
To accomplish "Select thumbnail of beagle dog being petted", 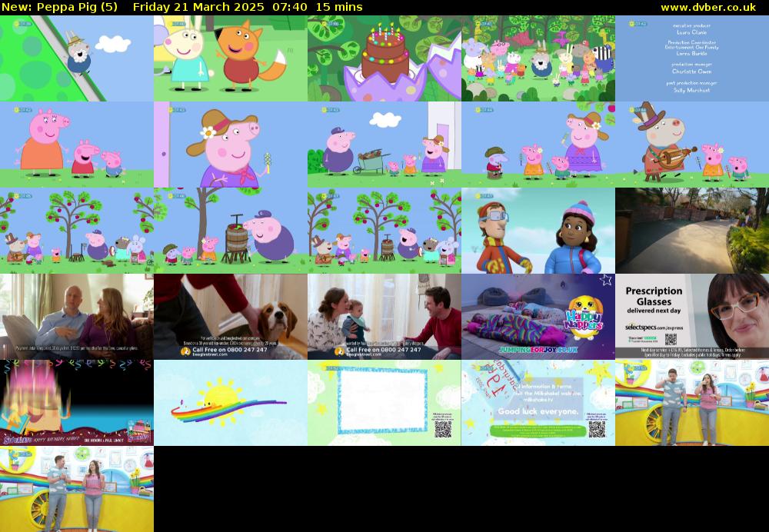I will pos(231,317).
